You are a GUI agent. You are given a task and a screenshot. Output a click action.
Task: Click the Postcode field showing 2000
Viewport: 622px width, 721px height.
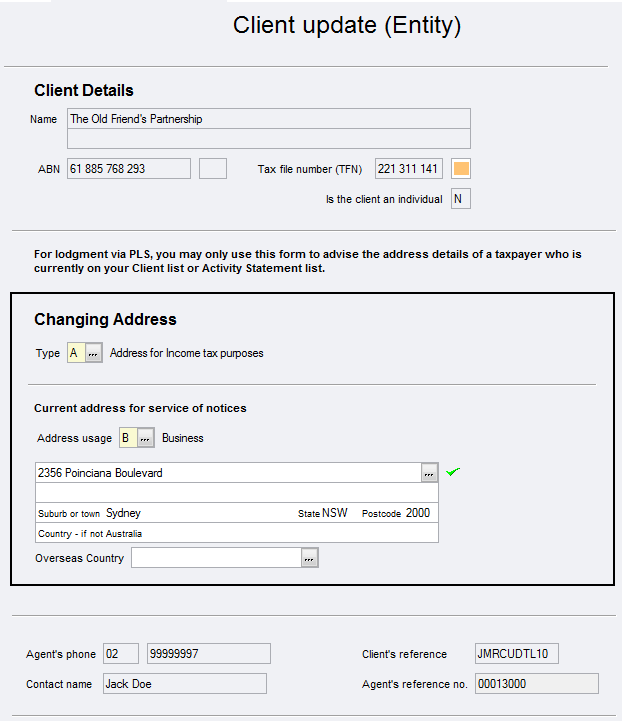click(x=418, y=513)
